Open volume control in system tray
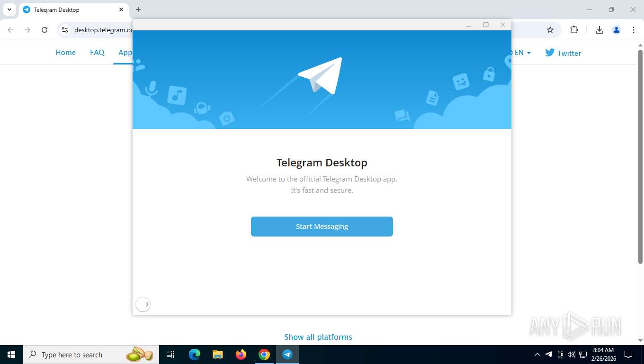Screen dimensions: 644x364 (x=572, y=355)
